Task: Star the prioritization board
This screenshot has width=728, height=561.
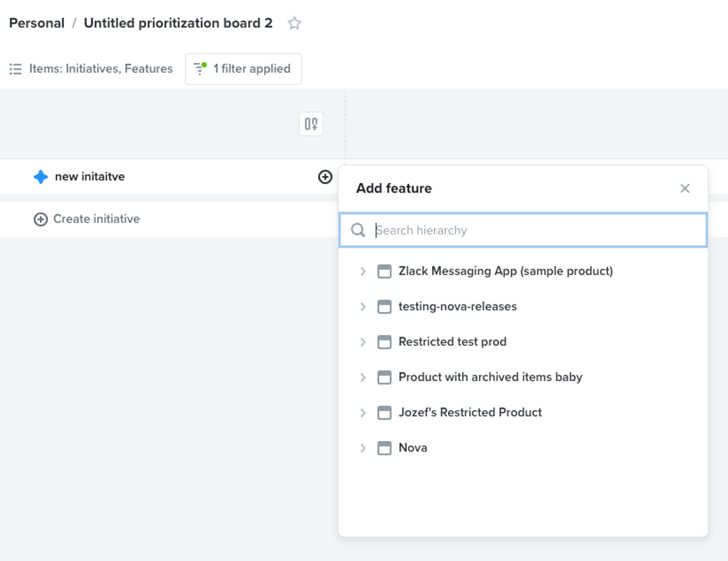Action: click(x=294, y=23)
